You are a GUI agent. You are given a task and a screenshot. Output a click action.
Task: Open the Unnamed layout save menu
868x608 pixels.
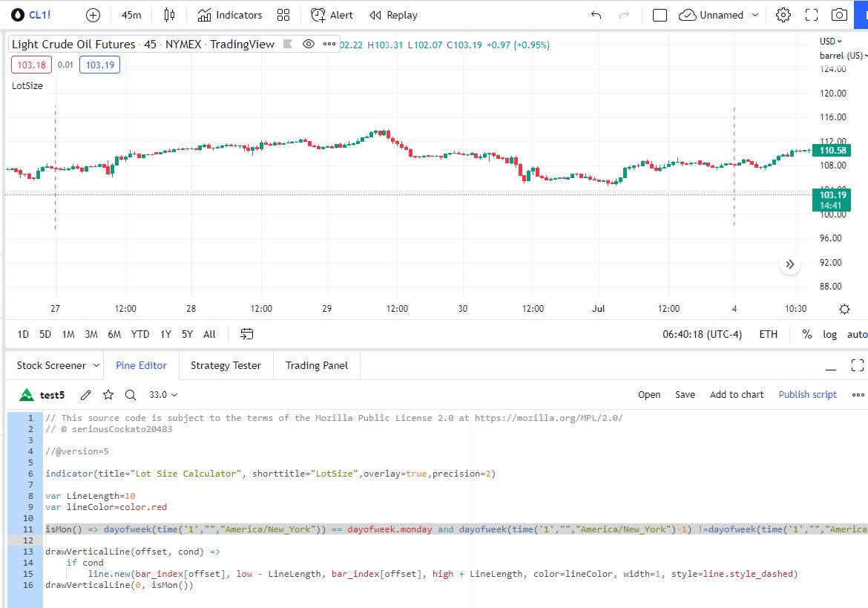coord(712,15)
